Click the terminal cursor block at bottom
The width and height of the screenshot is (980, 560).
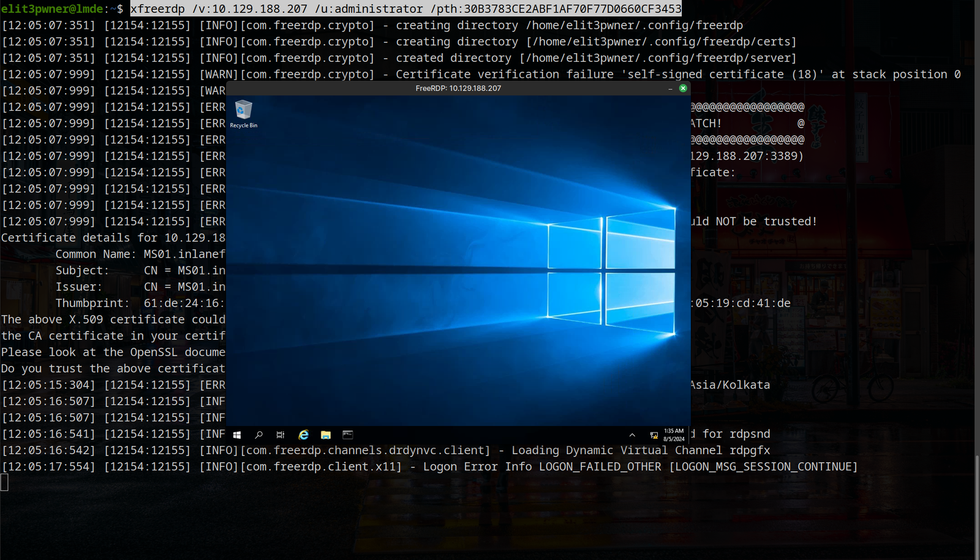click(4, 483)
